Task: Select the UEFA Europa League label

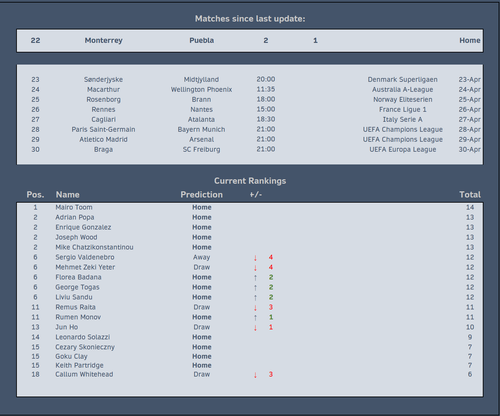Action: [403, 149]
